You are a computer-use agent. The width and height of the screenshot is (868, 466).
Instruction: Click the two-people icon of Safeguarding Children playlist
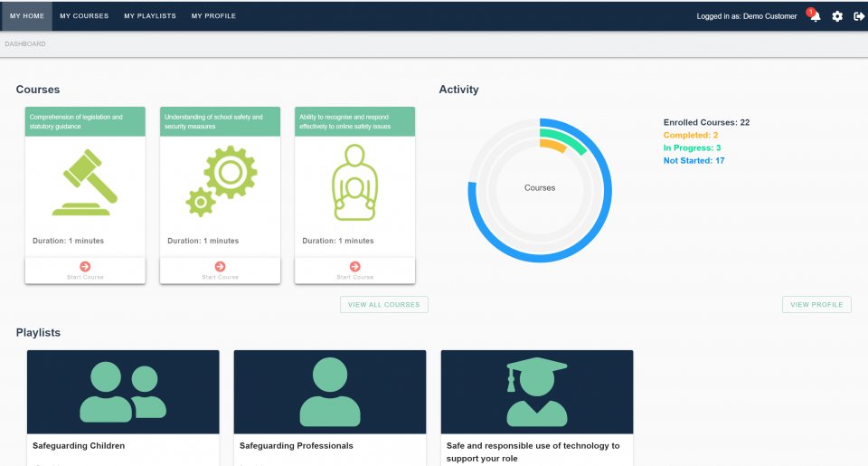[x=123, y=392]
